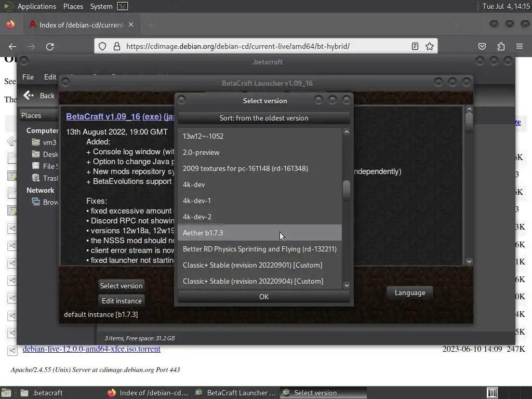Launch terminal icon in top panel
The image size is (532, 399).
(123, 6)
